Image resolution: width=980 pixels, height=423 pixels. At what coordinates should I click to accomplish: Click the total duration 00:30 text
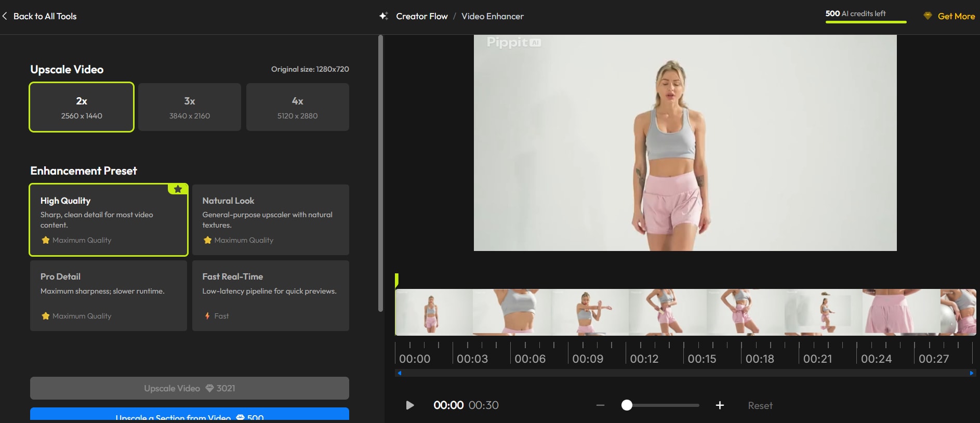(x=484, y=405)
